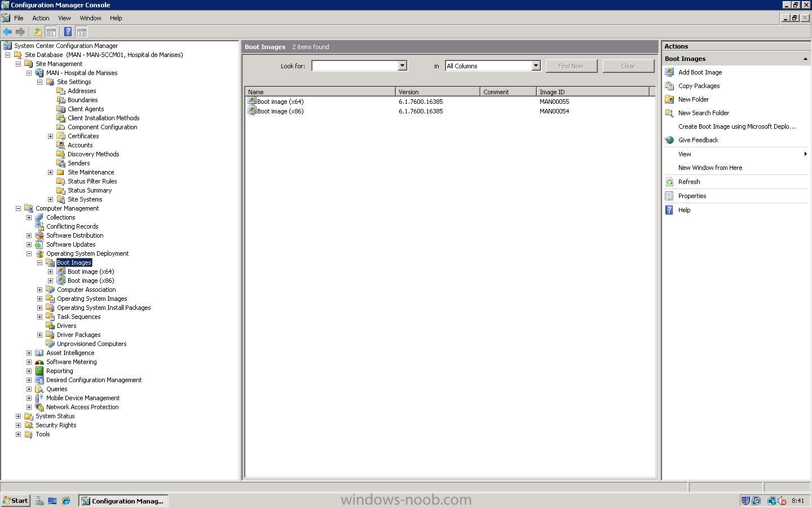Expand the System Status tree node
The height and width of the screenshot is (508, 812).
click(x=18, y=416)
